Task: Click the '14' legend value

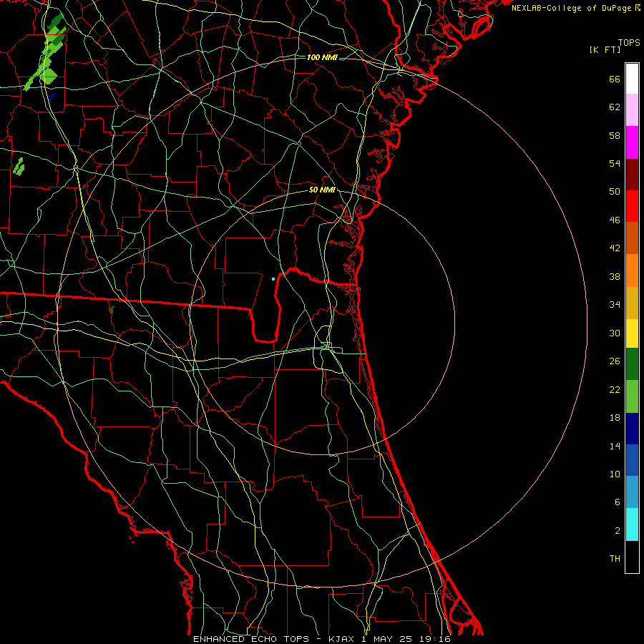Action: [615, 446]
